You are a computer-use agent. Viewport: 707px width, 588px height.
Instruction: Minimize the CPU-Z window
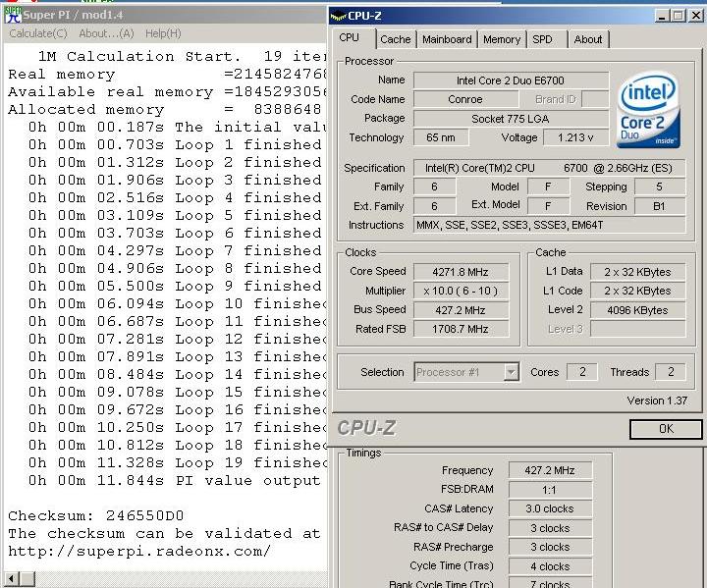[x=662, y=17]
